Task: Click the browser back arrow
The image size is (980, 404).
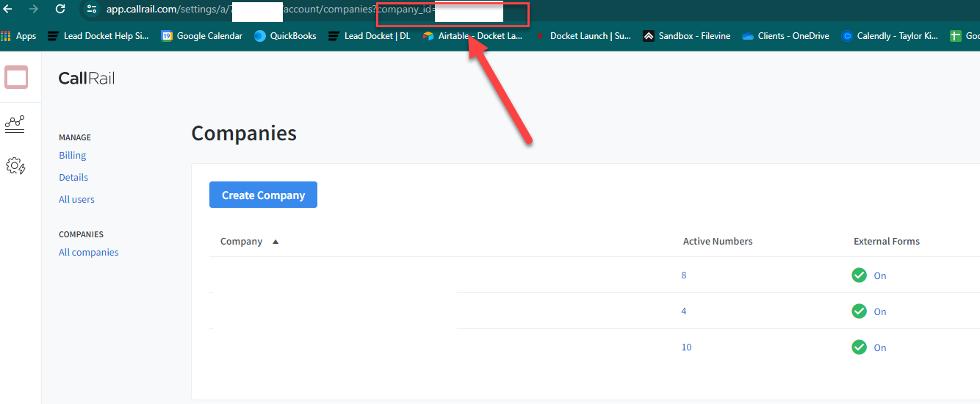Action: pos(8,10)
